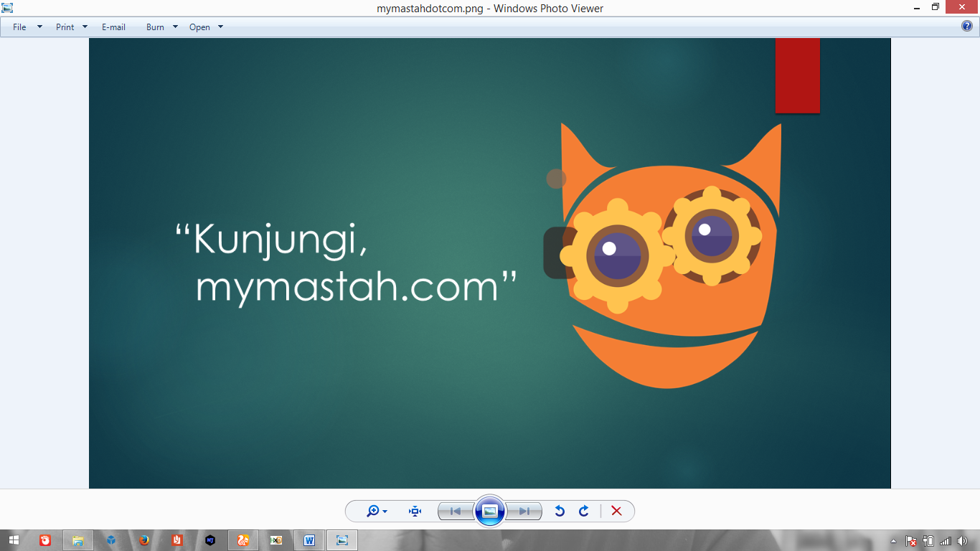
Task: Click the displayed mymastah.com image
Action: pos(490,263)
